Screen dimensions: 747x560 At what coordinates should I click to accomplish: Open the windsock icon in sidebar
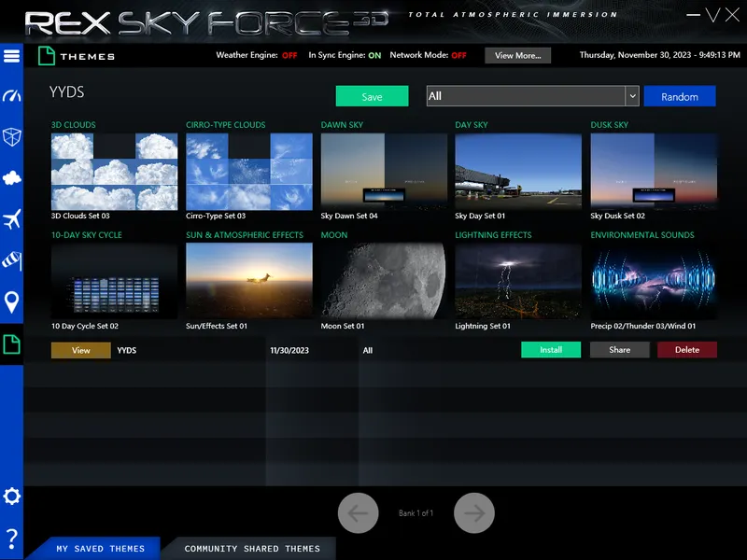click(x=11, y=260)
